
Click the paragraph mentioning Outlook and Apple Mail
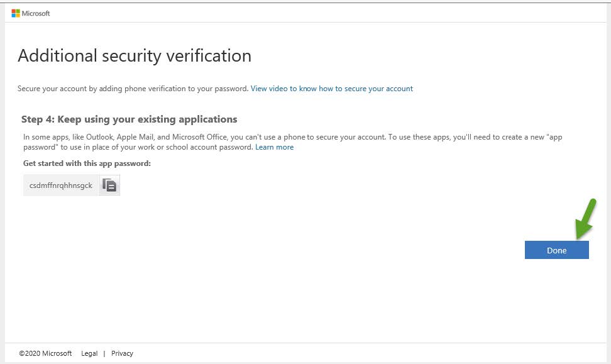click(293, 142)
